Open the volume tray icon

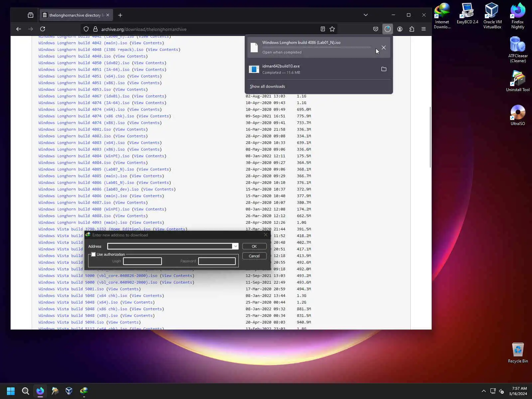501,391
